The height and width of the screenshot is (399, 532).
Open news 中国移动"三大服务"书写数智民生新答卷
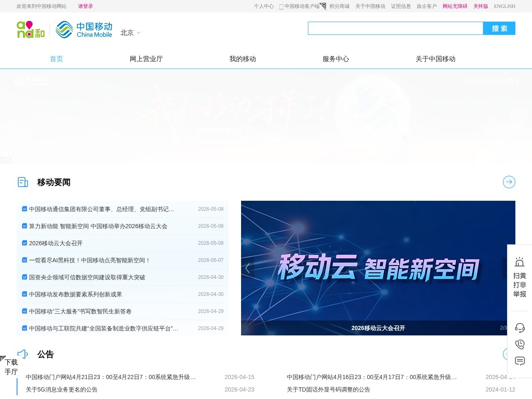click(x=80, y=311)
